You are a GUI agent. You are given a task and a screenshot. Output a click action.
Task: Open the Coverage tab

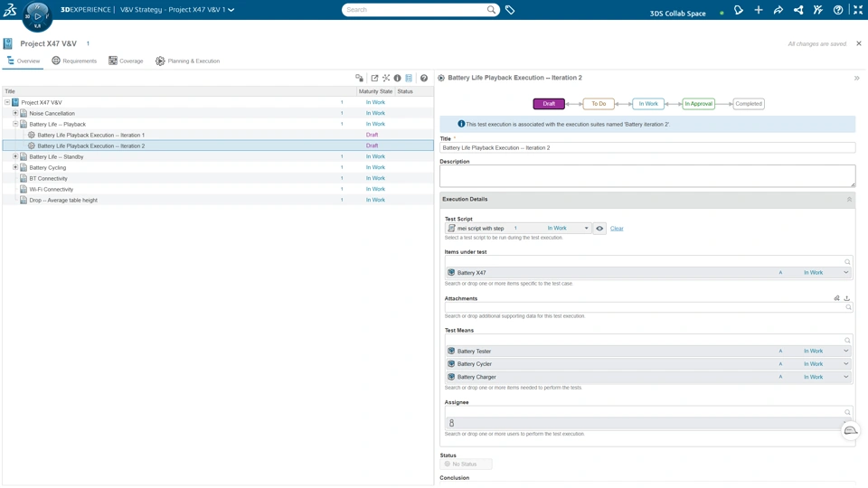[x=127, y=61]
